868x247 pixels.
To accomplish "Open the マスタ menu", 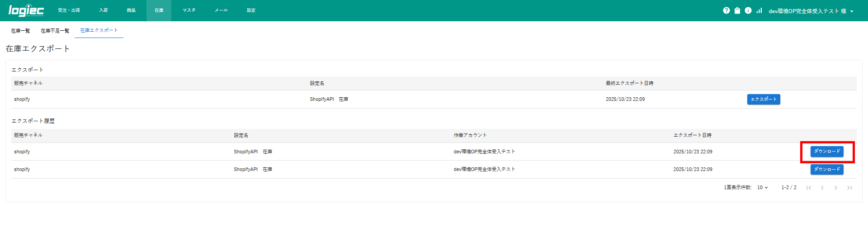I will point(189,10).
